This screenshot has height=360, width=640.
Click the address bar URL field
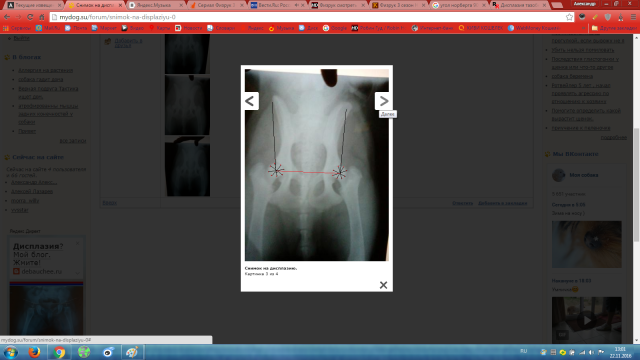310,17
